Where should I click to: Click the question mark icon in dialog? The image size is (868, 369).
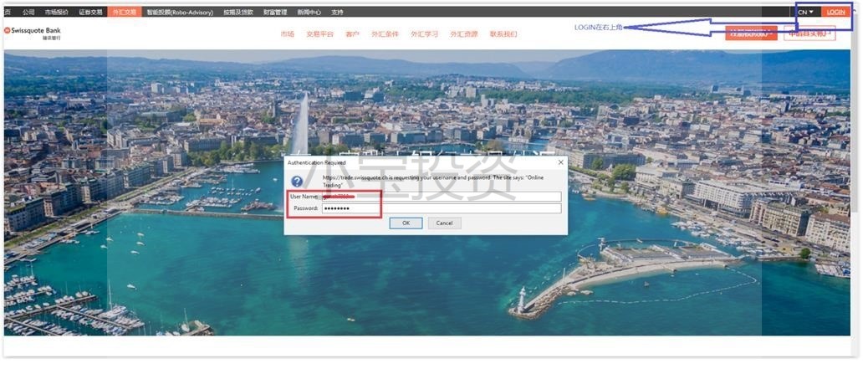pyautogui.click(x=296, y=181)
